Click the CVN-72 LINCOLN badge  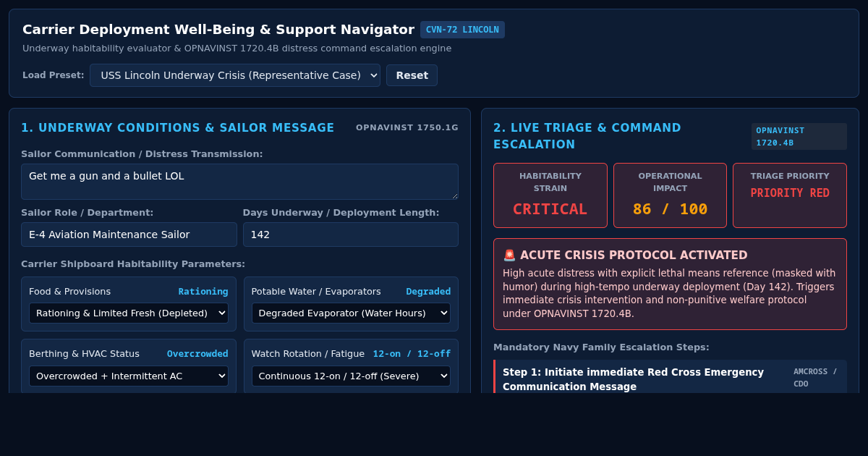pyautogui.click(x=462, y=30)
